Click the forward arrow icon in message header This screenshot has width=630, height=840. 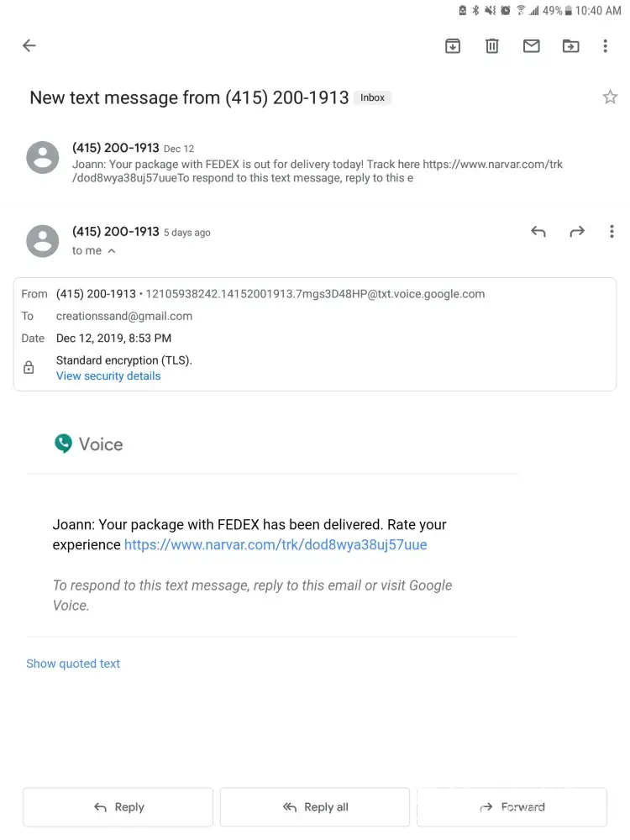pos(577,232)
